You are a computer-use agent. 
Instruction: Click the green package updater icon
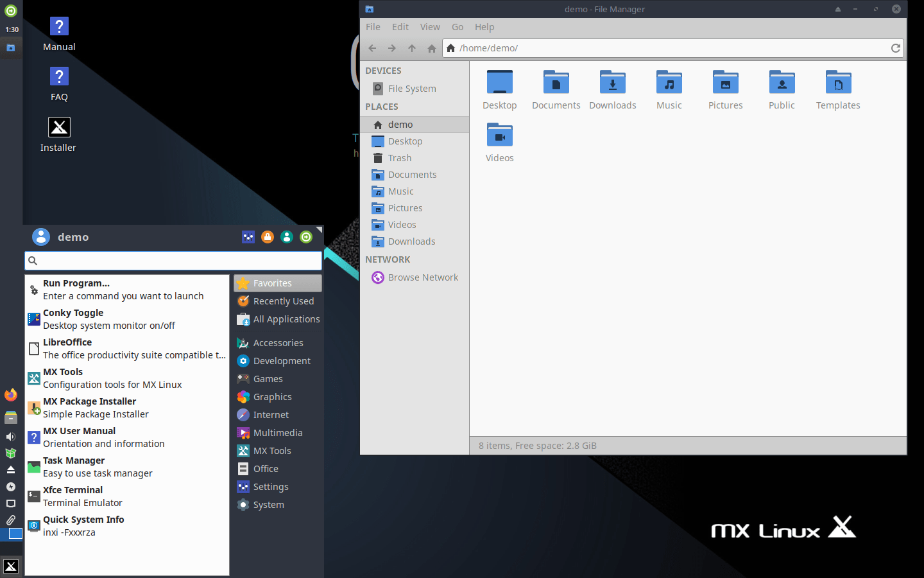tap(11, 453)
